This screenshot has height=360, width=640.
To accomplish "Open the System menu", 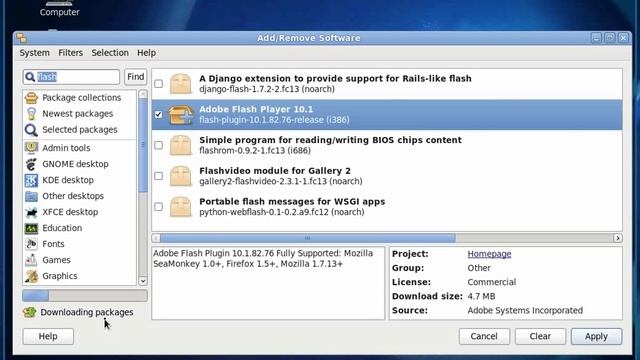I will pos(35,53).
